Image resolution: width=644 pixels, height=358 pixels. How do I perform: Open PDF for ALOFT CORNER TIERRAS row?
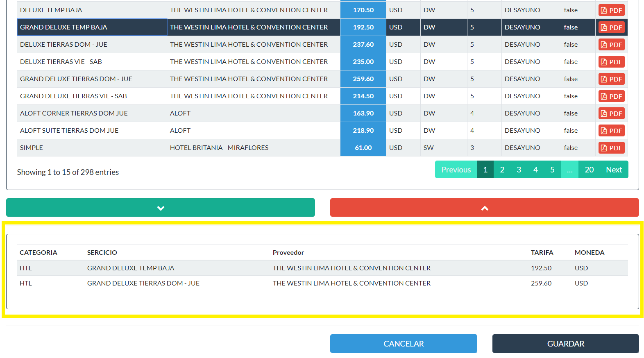(611, 113)
